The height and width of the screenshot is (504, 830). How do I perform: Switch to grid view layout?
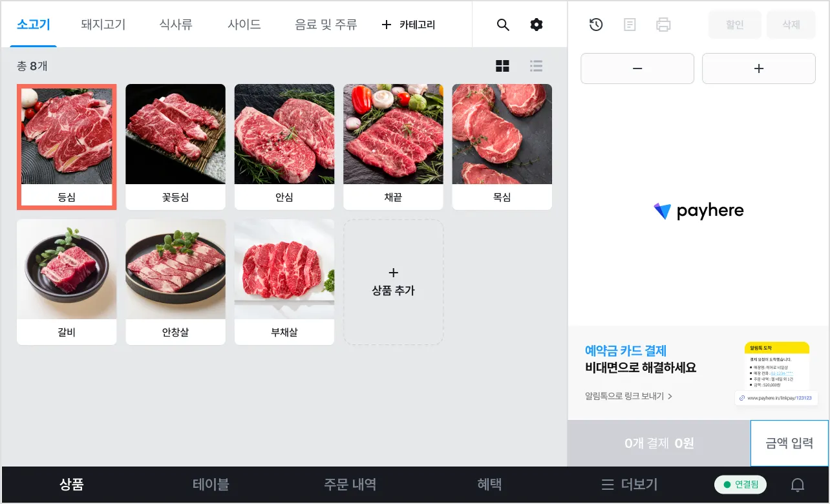502,66
